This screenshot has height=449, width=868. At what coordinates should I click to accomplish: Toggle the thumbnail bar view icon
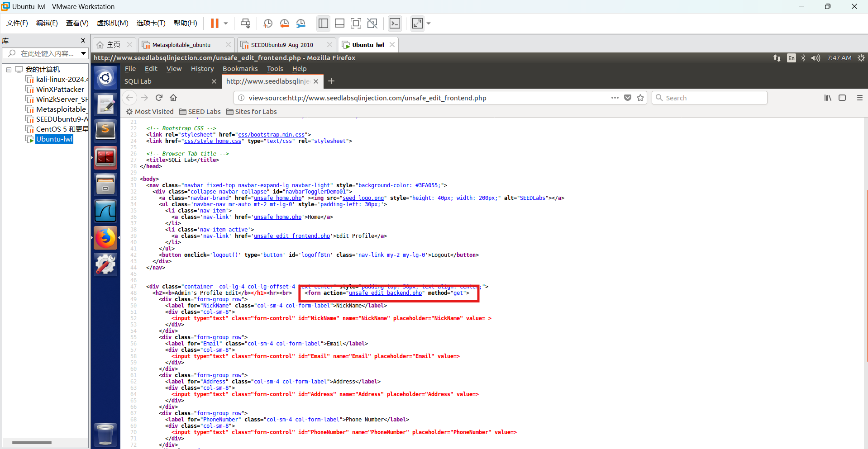(x=339, y=23)
